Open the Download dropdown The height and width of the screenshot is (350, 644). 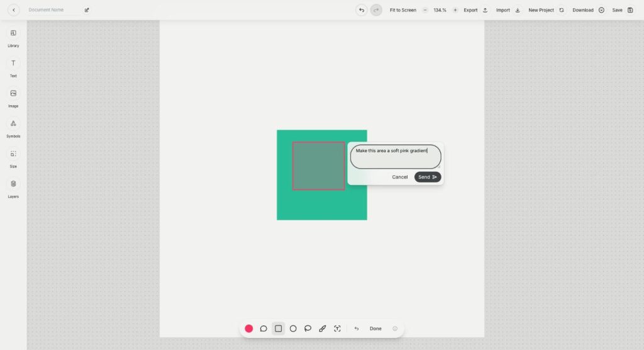(588, 10)
